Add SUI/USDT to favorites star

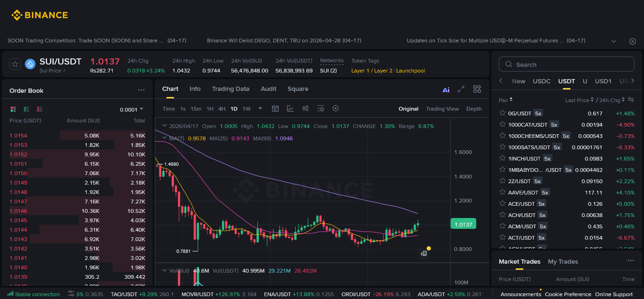(15, 64)
